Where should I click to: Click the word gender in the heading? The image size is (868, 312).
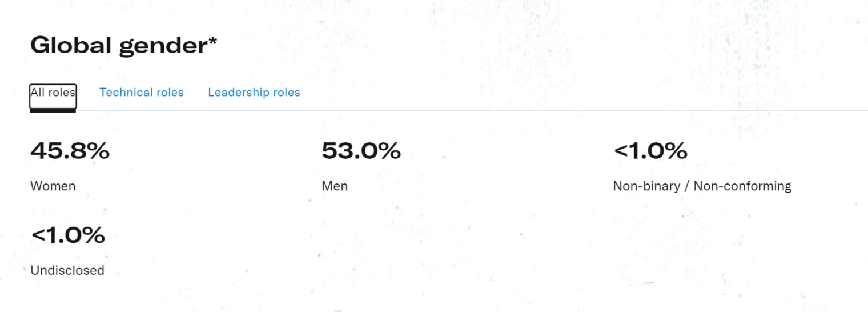coord(163,47)
